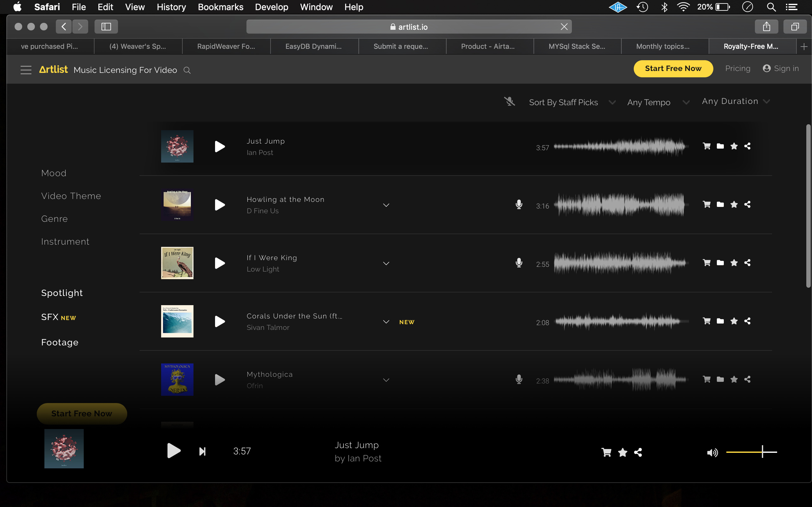Click top Start Free Now button
This screenshot has width=812, height=507.
(673, 68)
